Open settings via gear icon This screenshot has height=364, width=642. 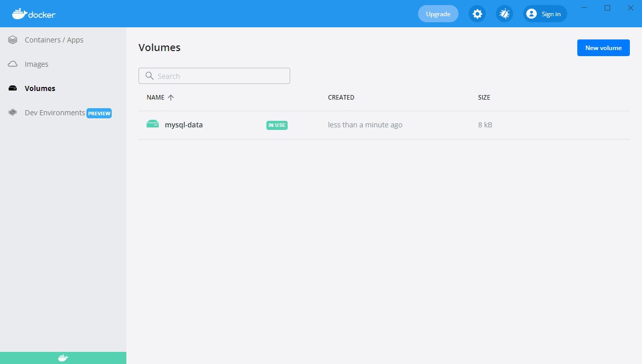pyautogui.click(x=477, y=14)
